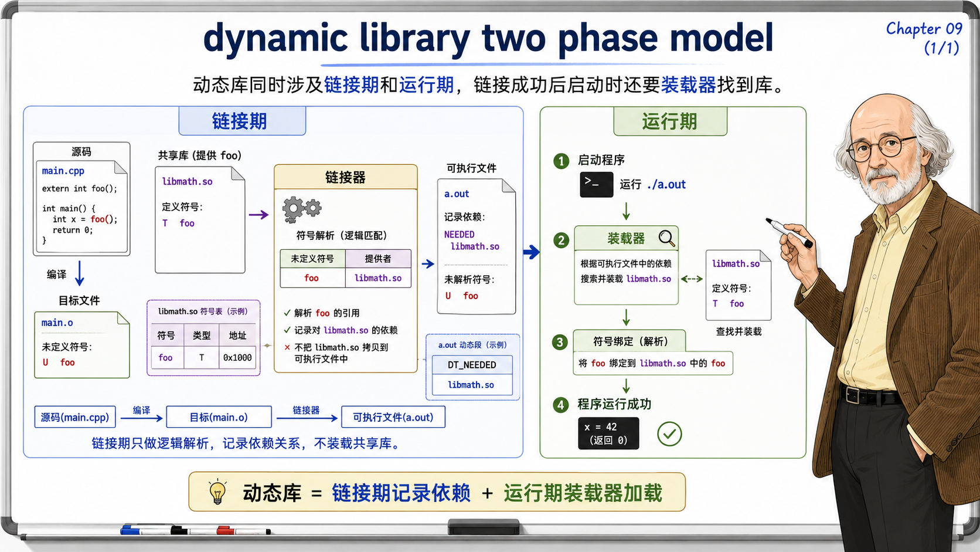Screen dimensions: 980x552
Task: Click the gears icon in the 链接器 box
Action: click(302, 209)
